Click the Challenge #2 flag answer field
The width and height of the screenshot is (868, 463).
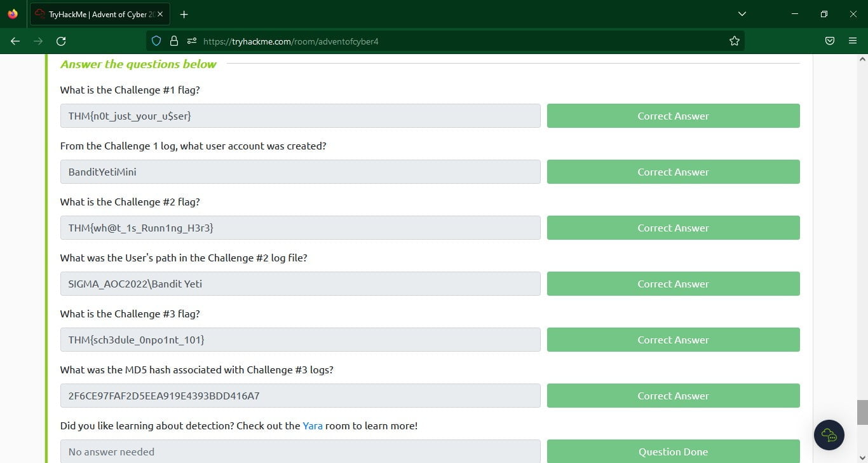pos(301,228)
